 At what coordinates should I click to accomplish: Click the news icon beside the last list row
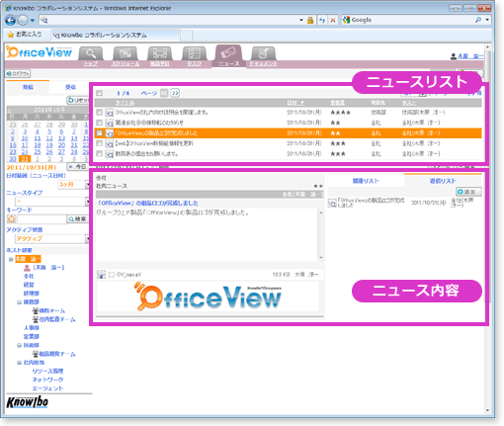(x=110, y=154)
